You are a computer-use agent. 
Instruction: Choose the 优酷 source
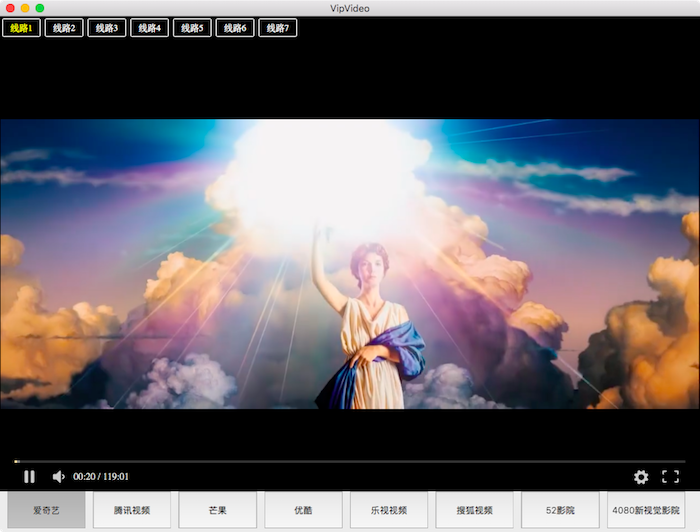[303, 510]
